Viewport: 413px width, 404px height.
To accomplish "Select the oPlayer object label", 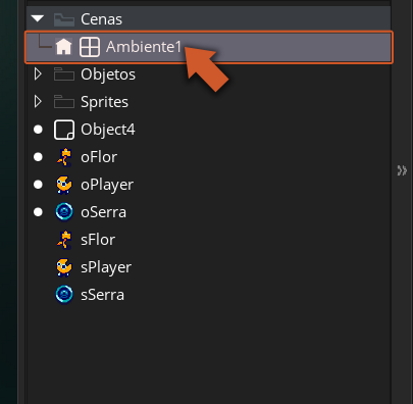I will 107,185.
